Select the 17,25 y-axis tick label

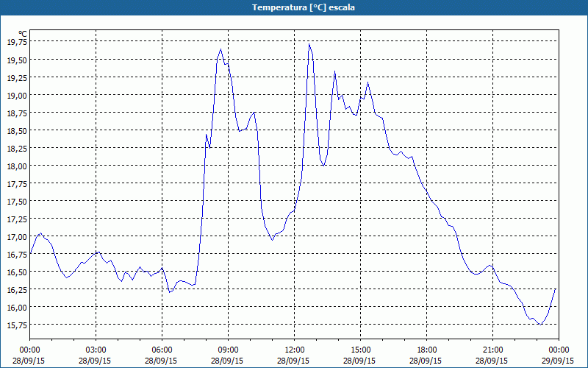[x=15, y=219]
